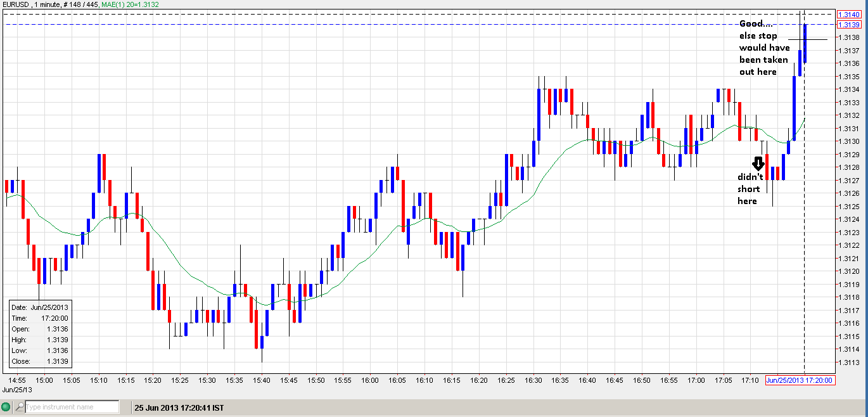Click the '15:00' time axis label
Image resolution: width=868 pixels, height=417 pixels.
[44, 380]
